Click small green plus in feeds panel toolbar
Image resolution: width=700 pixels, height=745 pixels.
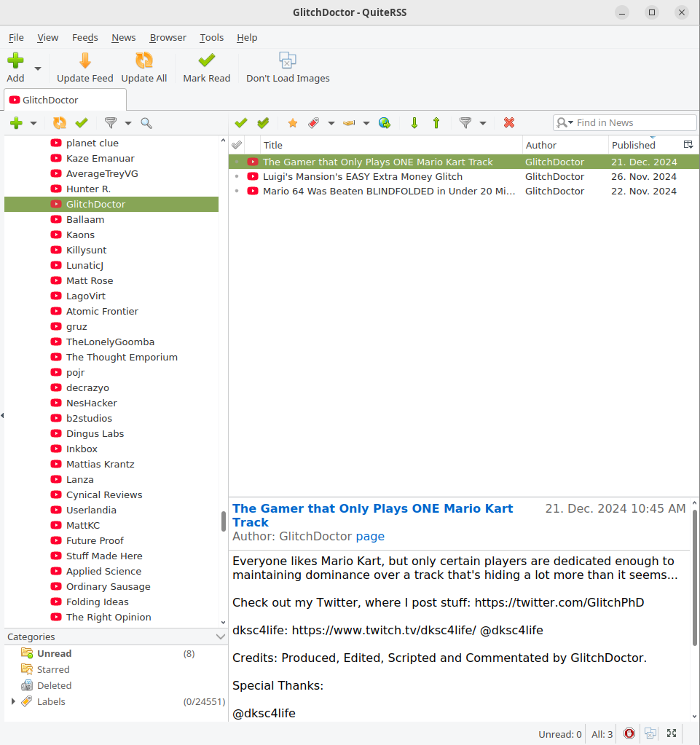point(16,123)
